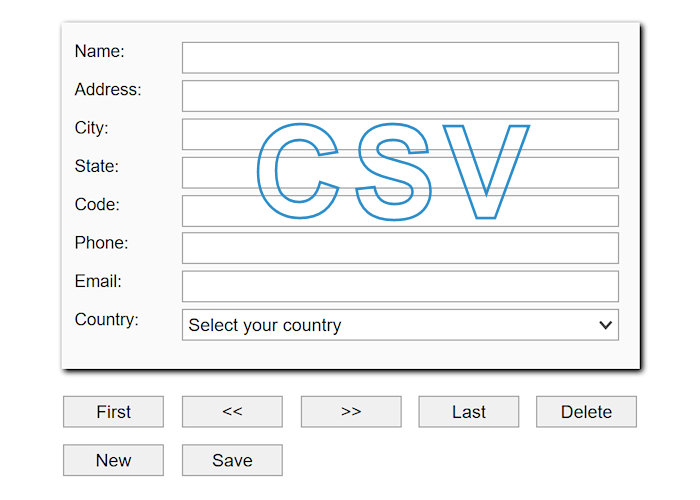Viewport: 700px width, 500px height.
Task: Select the Email text field
Action: pyautogui.click(x=400, y=286)
